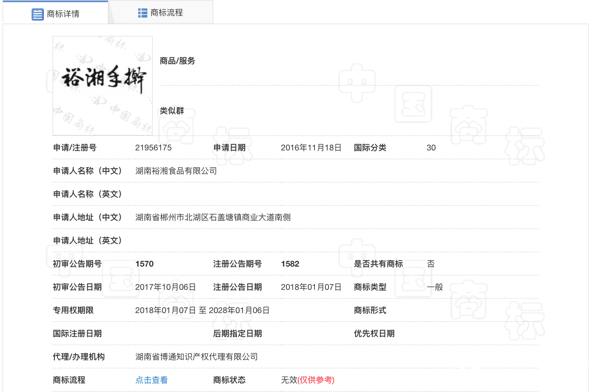Viewport: 600px width, 392px height.
Task: Open the 裕湘手擀 trademark image
Action: pyautogui.click(x=103, y=86)
